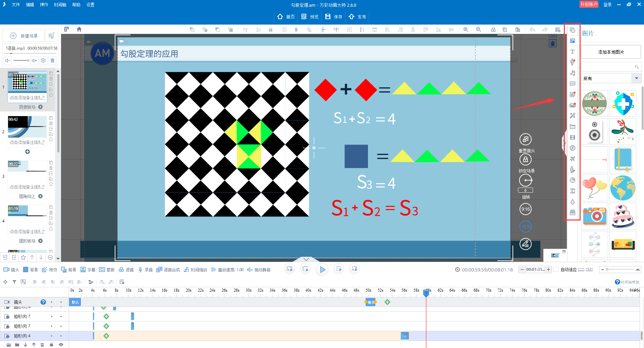Enable the 自动适应 checkbox
Image resolution: width=644 pixels, height=348 pixels.
tap(556, 269)
